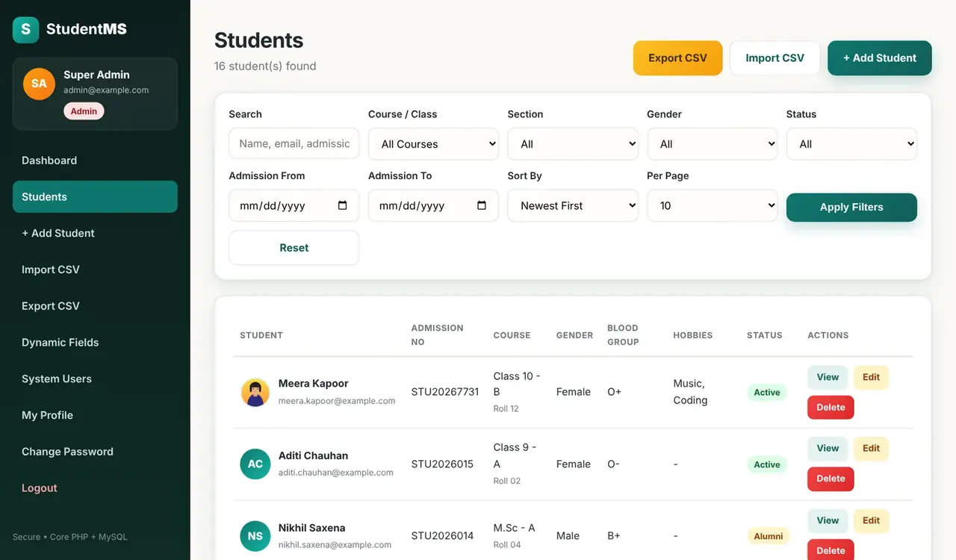Click the Admin role badge
This screenshot has height=560, width=956.
click(x=84, y=111)
